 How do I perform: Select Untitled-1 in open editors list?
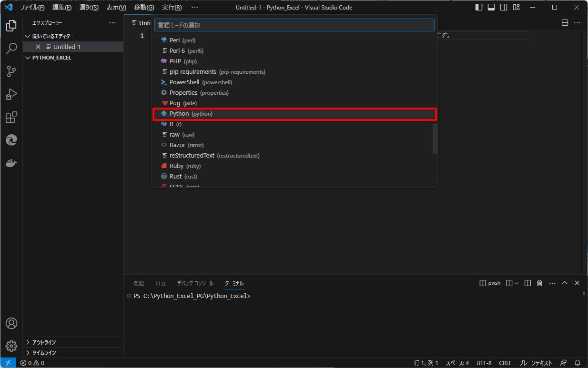[73, 47]
